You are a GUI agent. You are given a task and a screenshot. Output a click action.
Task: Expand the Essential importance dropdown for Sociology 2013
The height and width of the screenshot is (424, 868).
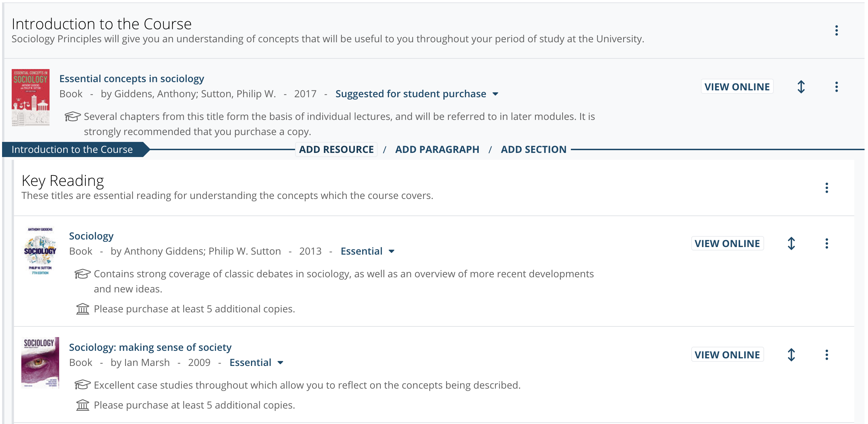point(367,251)
